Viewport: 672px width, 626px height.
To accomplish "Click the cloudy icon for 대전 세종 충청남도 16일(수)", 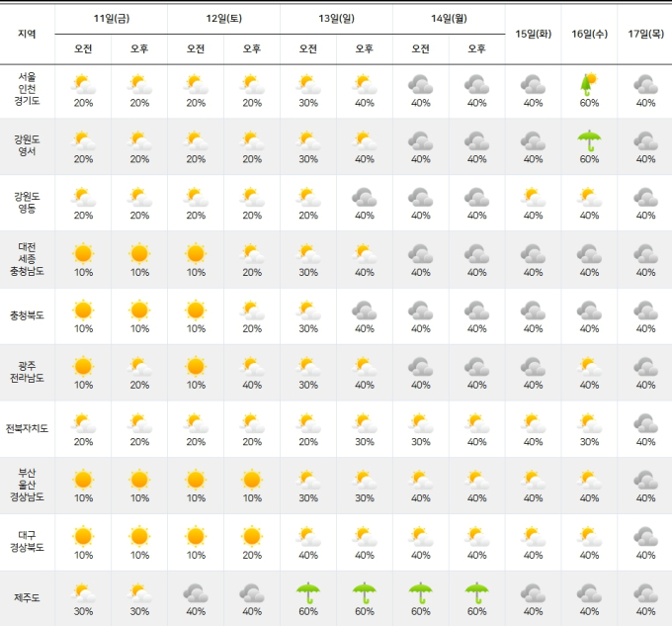I will (x=589, y=253).
